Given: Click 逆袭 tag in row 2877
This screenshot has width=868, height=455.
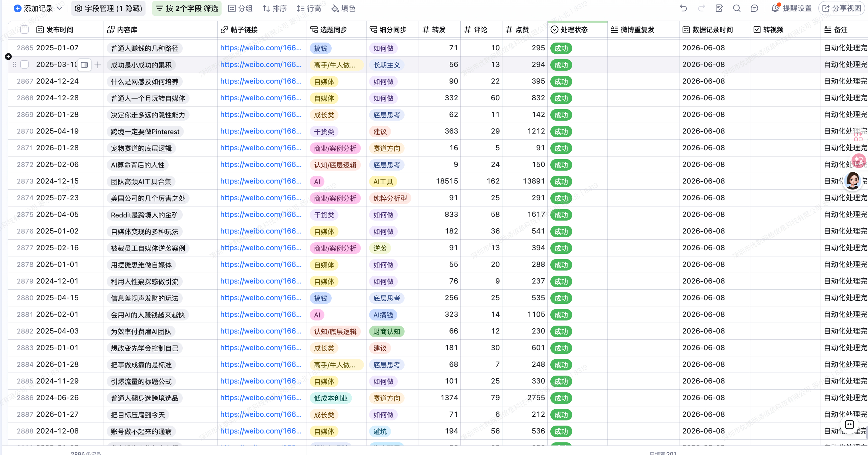Looking at the screenshot, I should point(380,248).
